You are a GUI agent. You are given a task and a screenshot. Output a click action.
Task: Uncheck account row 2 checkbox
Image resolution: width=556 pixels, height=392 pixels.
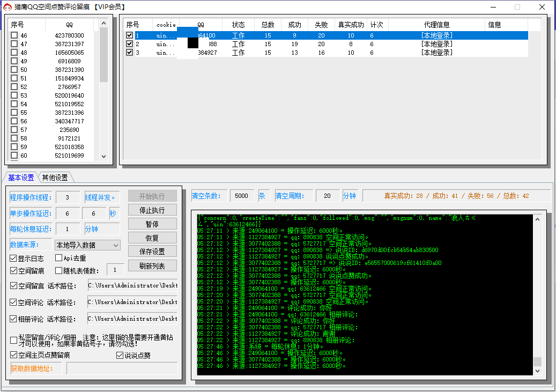pos(129,43)
